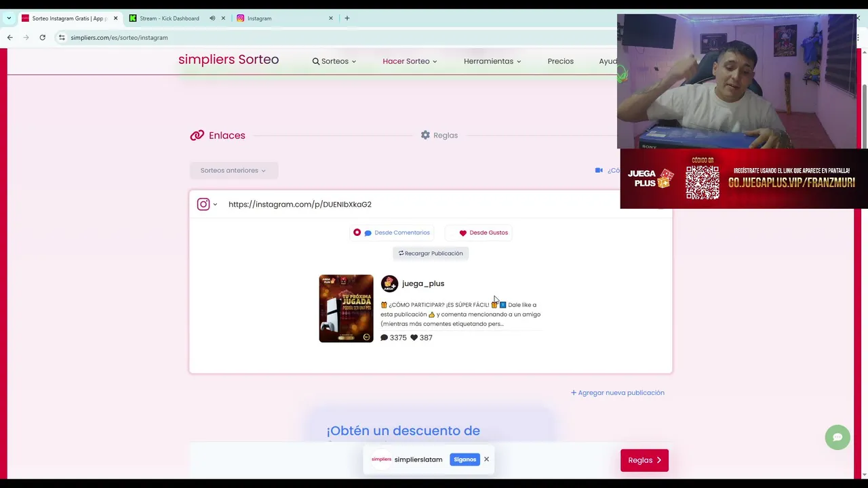This screenshot has width=868, height=488.
Task: Expand the Sorteos menu
Action: tap(334, 61)
